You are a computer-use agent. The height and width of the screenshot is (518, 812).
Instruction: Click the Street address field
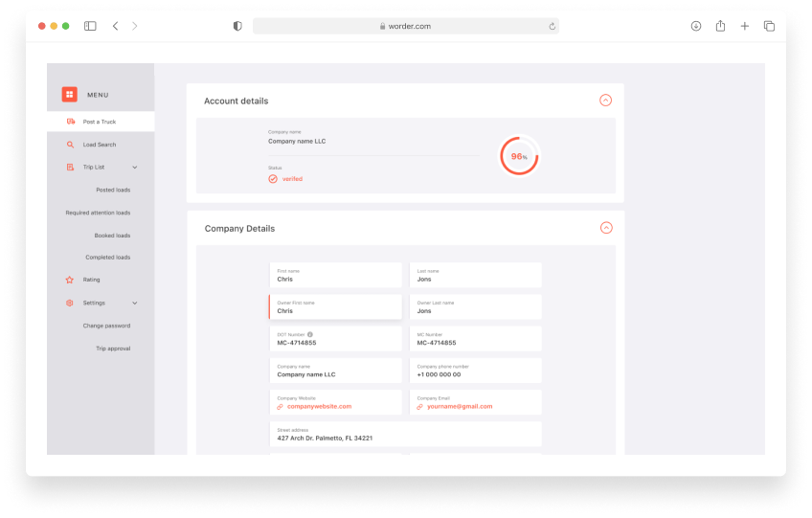(405, 434)
